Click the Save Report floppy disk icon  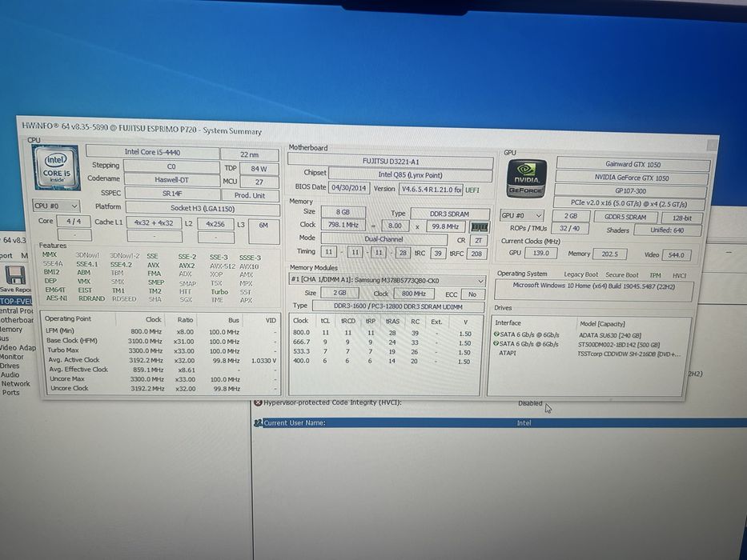click(15, 274)
